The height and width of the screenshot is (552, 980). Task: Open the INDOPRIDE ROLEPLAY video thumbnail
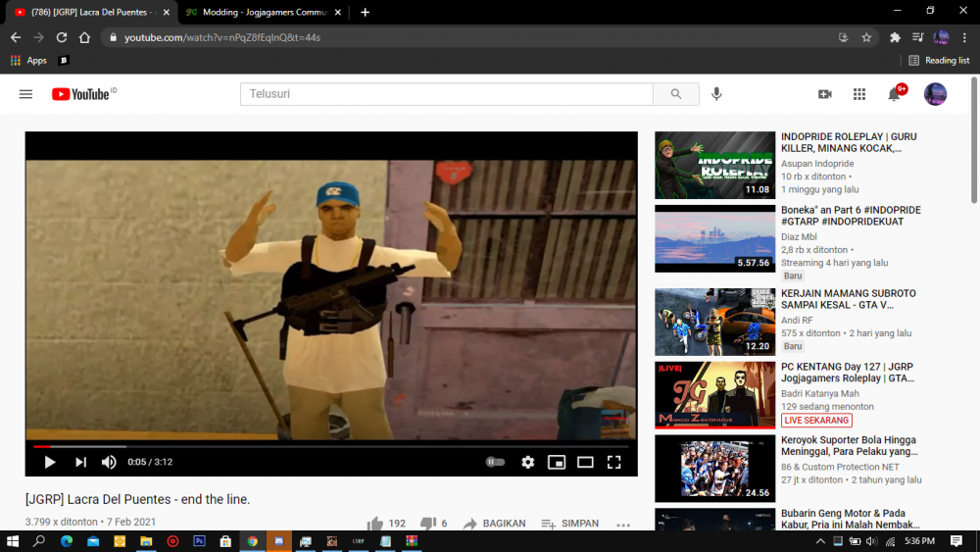(x=715, y=165)
